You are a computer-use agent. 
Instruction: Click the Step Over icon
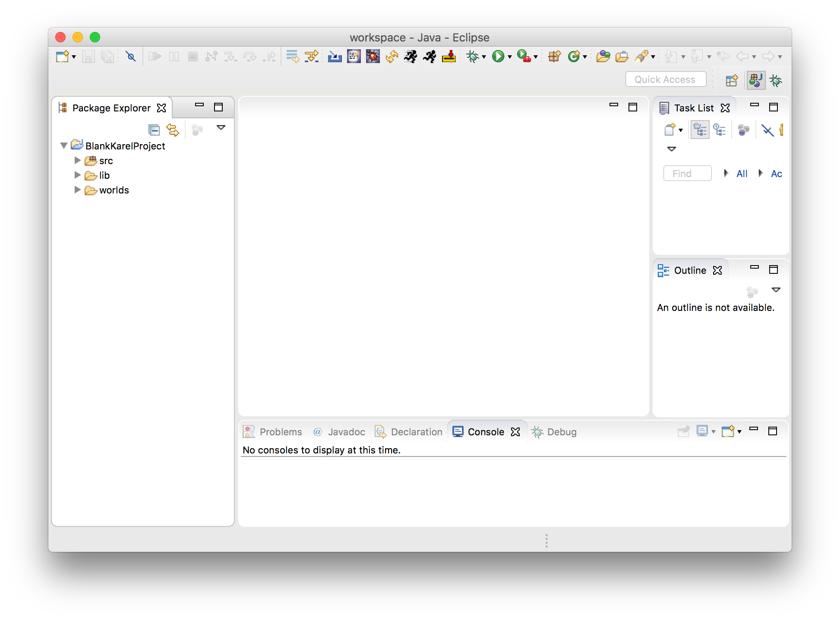point(249,57)
